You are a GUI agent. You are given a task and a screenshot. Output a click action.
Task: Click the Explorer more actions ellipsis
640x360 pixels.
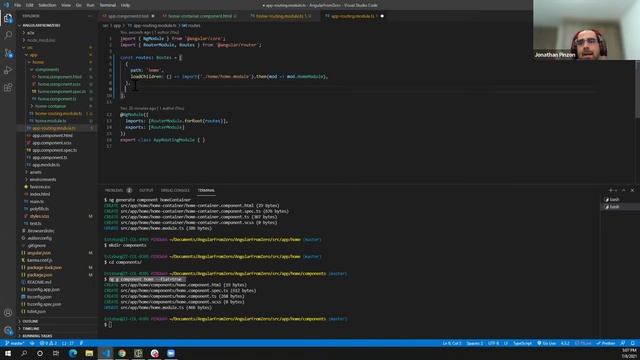coord(90,16)
